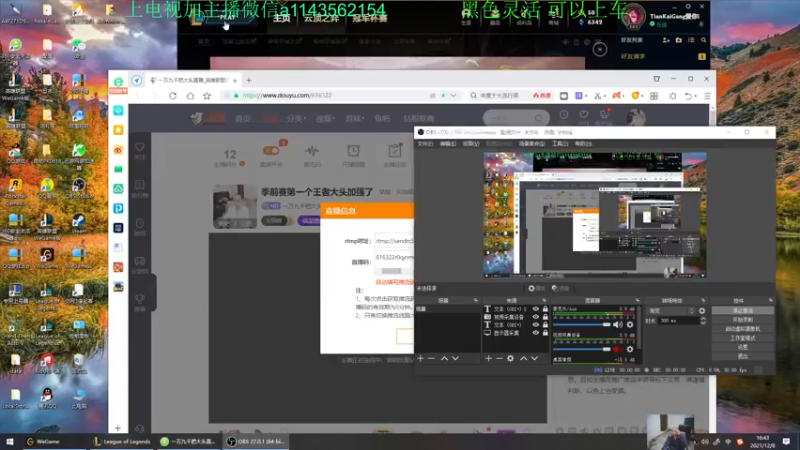The height and width of the screenshot is (450, 800).
Task: Hide the 视频采集设备 source
Action: click(536, 317)
